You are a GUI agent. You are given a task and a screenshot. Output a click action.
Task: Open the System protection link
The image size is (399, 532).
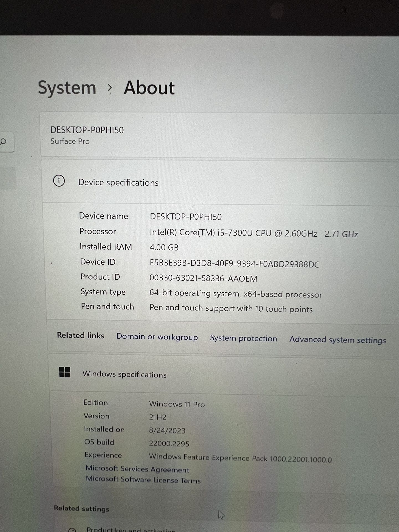tap(244, 338)
